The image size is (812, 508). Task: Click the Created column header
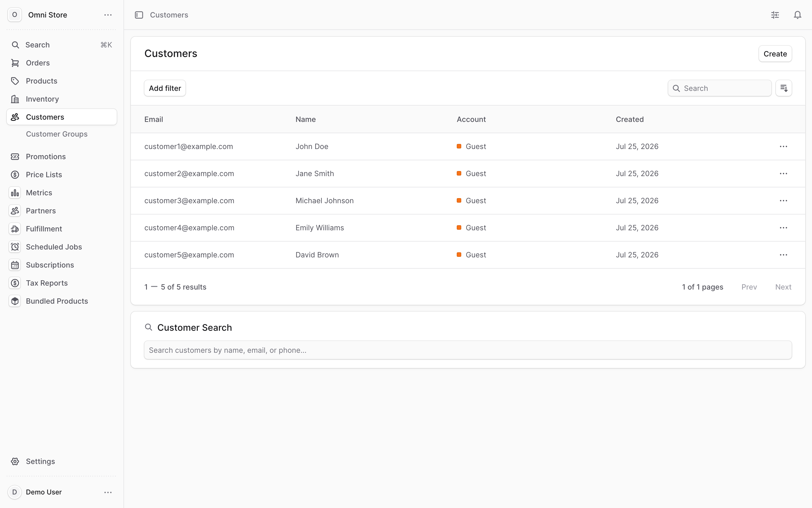pos(630,119)
